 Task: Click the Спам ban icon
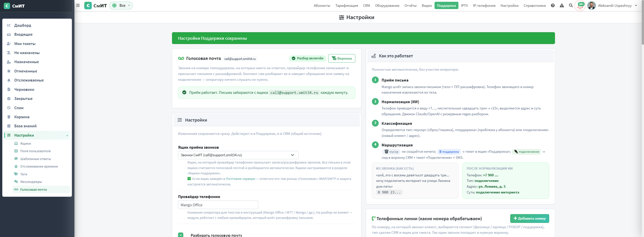(9, 108)
